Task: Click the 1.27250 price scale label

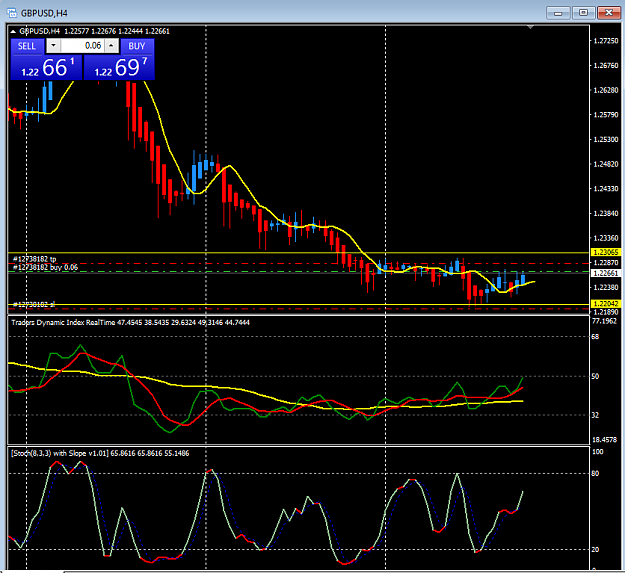Action: click(x=605, y=41)
